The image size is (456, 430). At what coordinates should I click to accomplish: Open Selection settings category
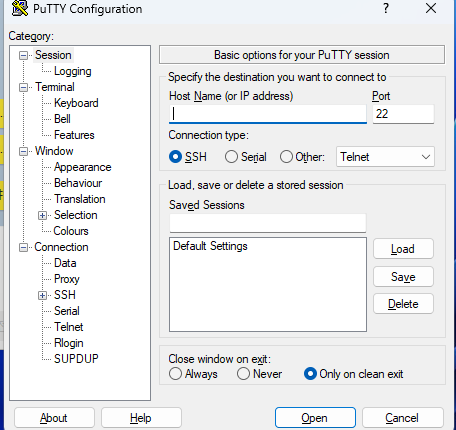click(76, 215)
